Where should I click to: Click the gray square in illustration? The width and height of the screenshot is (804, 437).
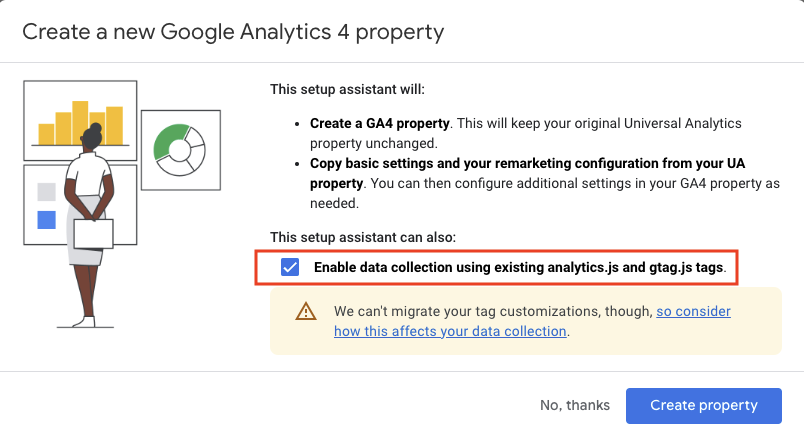(x=47, y=192)
